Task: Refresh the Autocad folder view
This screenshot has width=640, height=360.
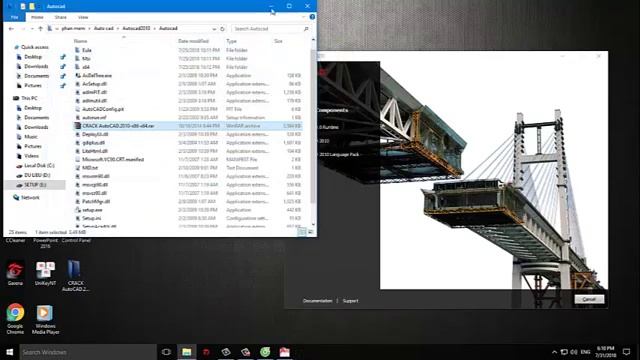Action: tap(222, 29)
